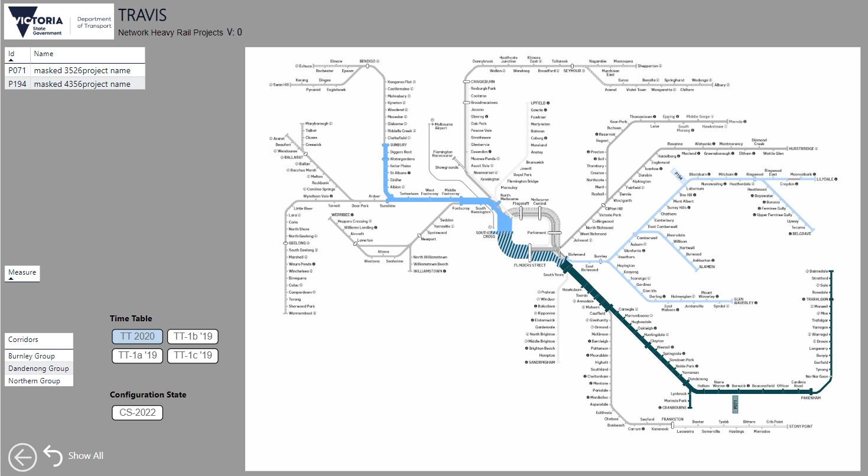Select the TT-1b '19 timetable option

click(193, 336)
